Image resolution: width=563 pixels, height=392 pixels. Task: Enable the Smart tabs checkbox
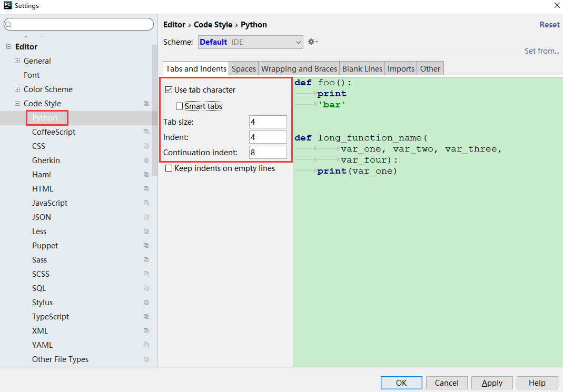[x=180, y=106]
